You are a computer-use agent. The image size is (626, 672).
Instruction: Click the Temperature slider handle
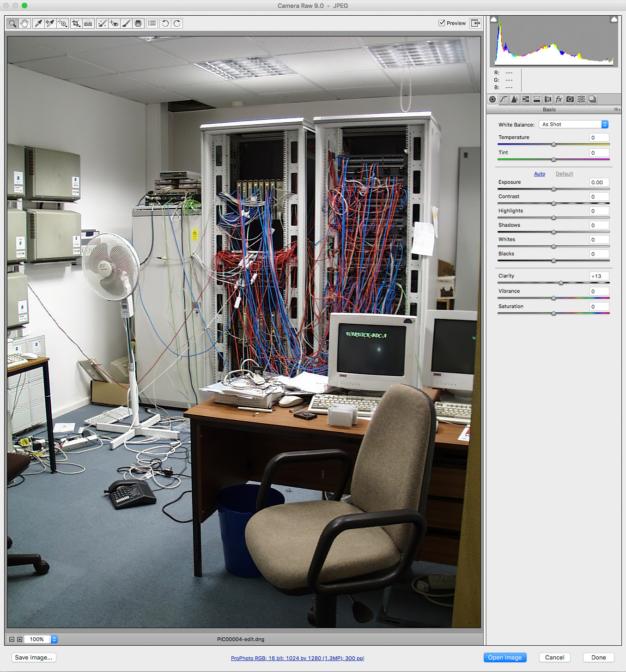click(553, 144)
